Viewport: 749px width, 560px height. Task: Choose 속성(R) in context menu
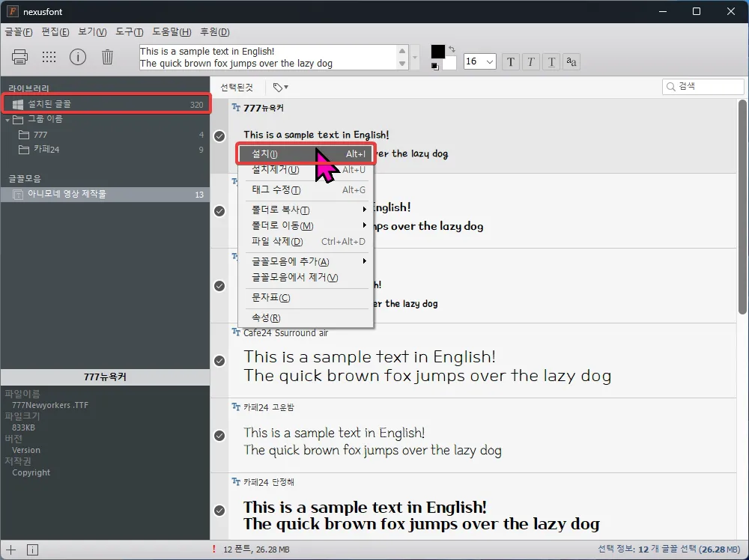click(306, 318)
